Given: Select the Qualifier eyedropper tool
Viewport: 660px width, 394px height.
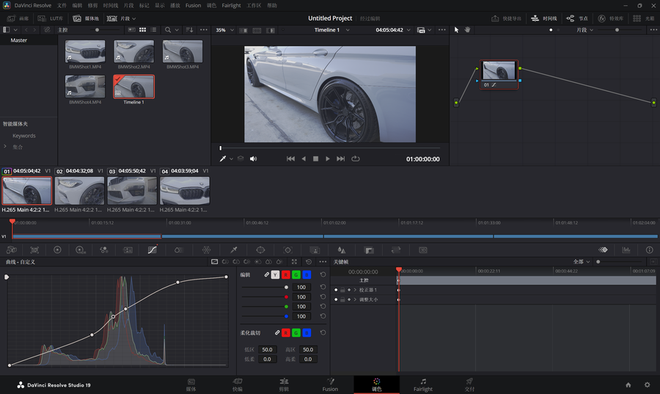Looking at the screenshot, I should 234,250.
